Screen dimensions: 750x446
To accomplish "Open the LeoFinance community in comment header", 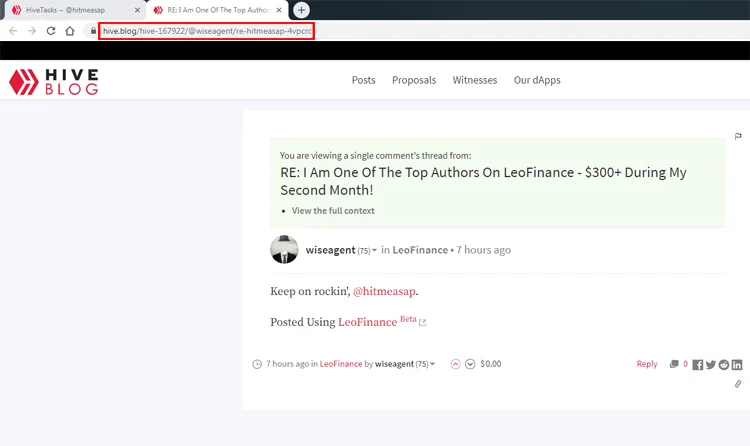I will click(x=420, y=250).
